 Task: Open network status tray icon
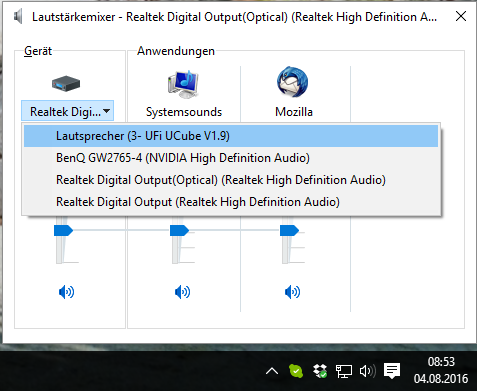pyautogui.click(x=344, y=371)
